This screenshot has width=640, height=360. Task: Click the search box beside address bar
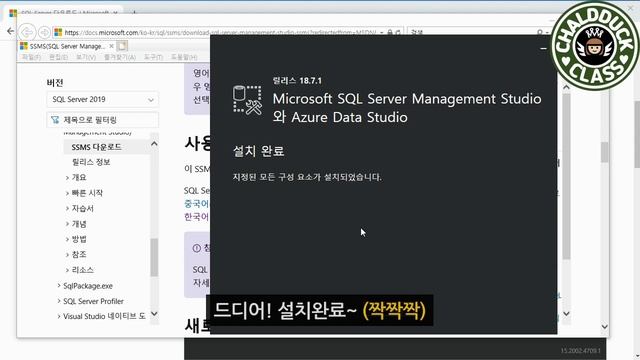pyautogui.click(x=478, y=32)
